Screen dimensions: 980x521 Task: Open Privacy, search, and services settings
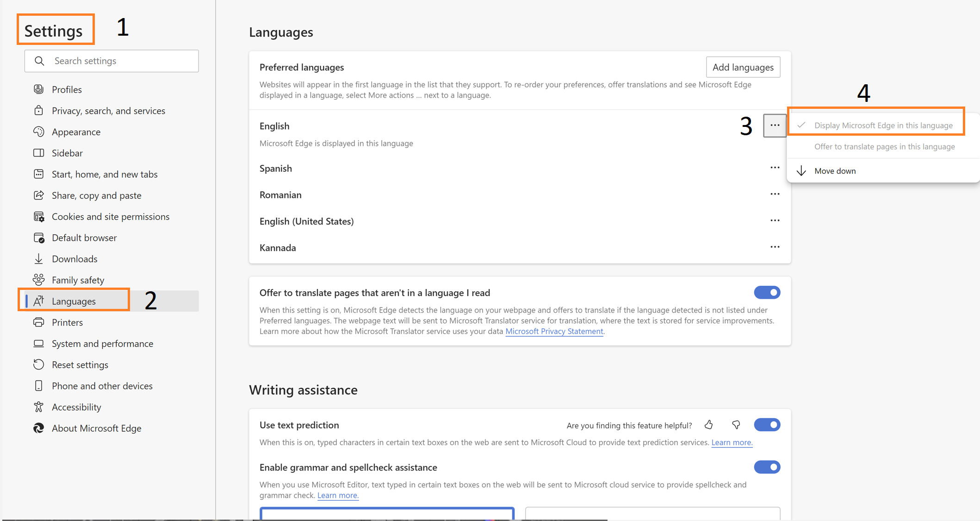pos(108,111)
